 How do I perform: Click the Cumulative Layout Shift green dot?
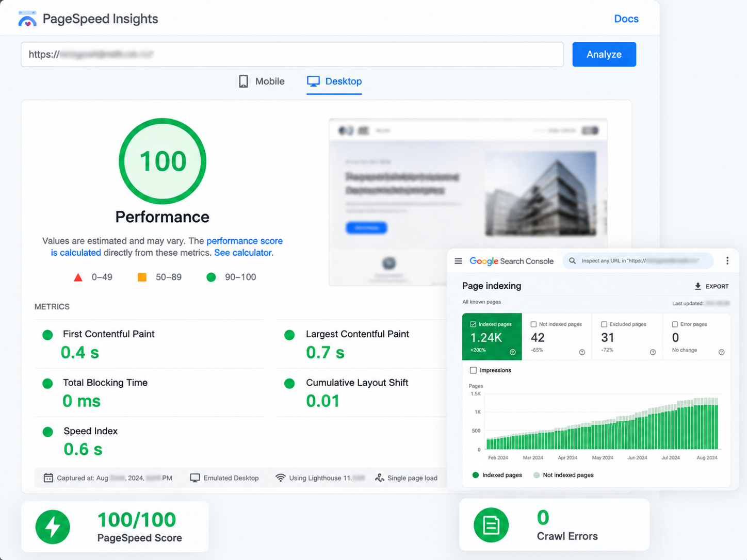click(x=289, y=384)
